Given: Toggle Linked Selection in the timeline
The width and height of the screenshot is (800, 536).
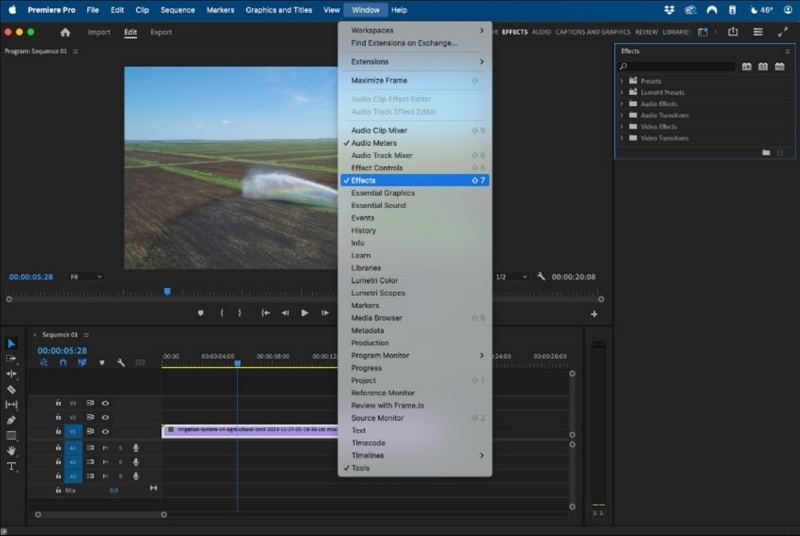Looking at the screenshot, I should (x=82, y=363).
